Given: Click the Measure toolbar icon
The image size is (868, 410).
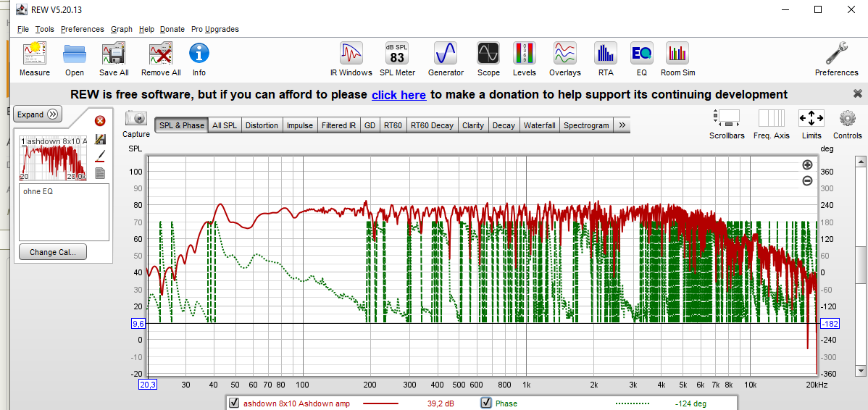Looking at the screenshot, I should [x=35, y=59].
